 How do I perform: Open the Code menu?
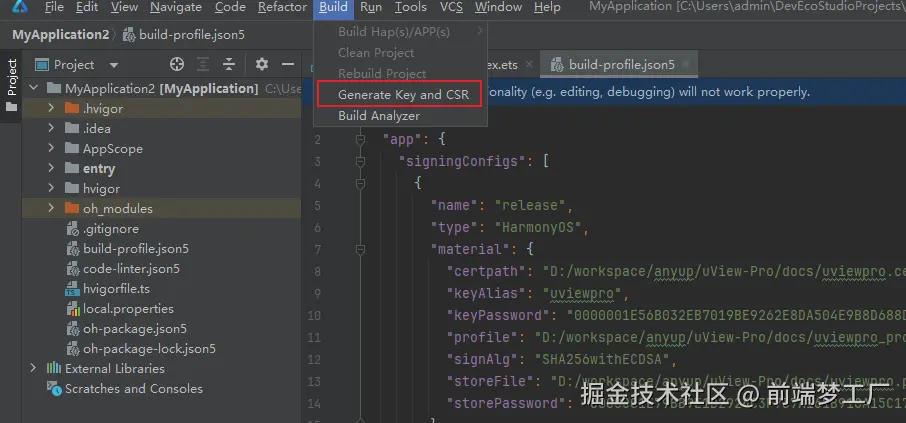(x=230, y=7)
